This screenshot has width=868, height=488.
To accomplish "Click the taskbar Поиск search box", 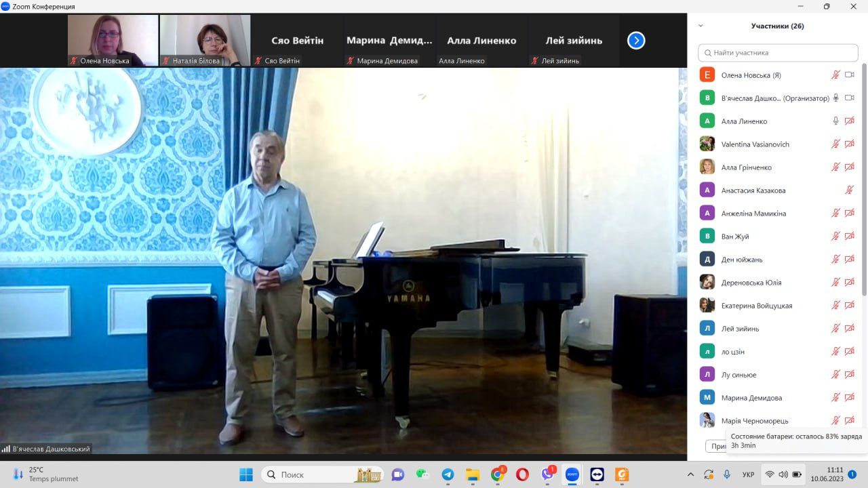I will pos(322,474).
